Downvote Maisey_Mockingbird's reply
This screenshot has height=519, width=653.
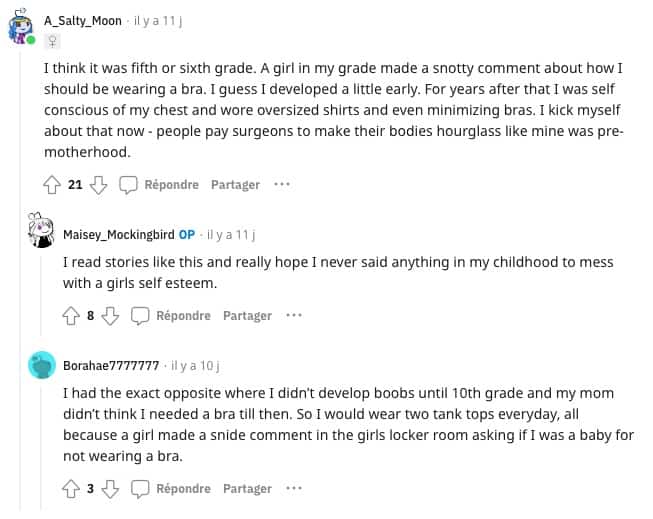pyautogui.click(x=111, y=316)
